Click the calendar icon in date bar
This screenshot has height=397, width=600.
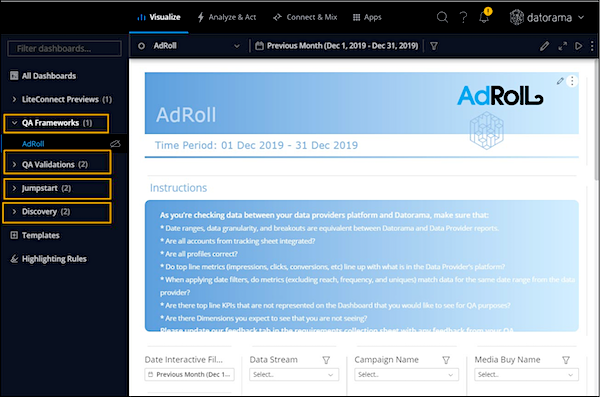pos(259,46)
